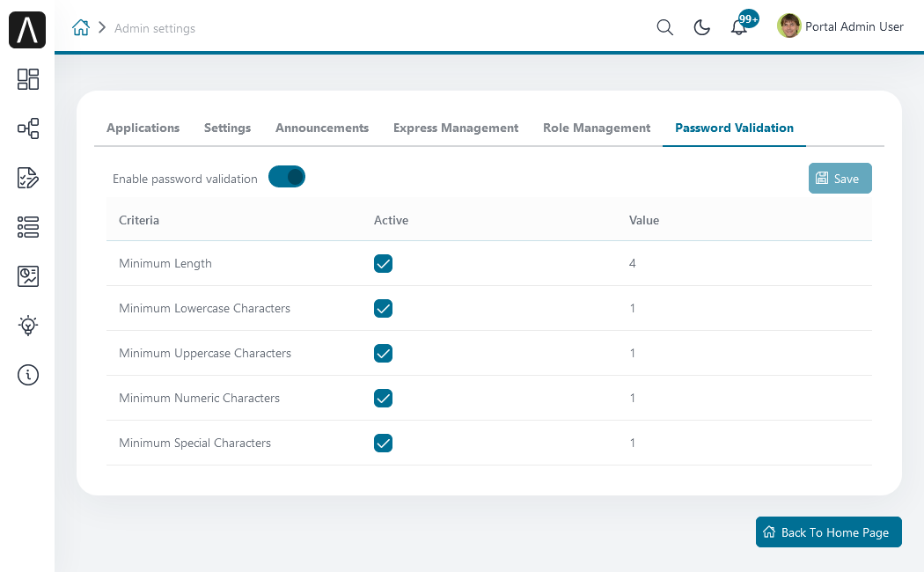Viewport: 924px width, 572px height.
Task: Click Minimum Lowercase Characters label
Action: point(204,308)
